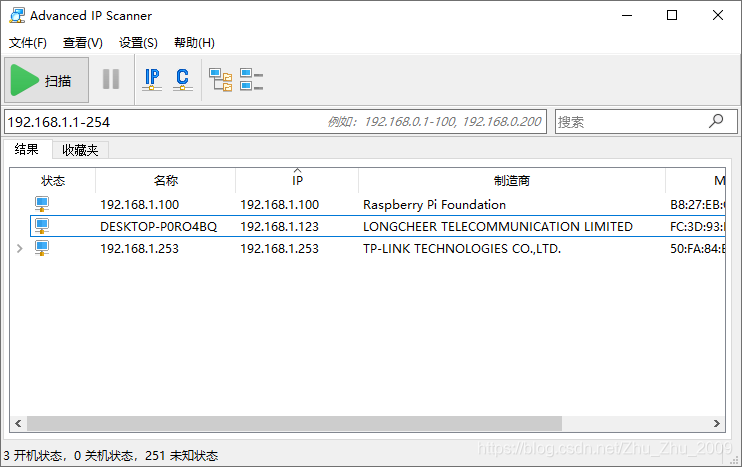The height and width of the screenshot is (467, 742).
Task: Click computer icon for 192.168.1.100 row
Action: point(42,204)
